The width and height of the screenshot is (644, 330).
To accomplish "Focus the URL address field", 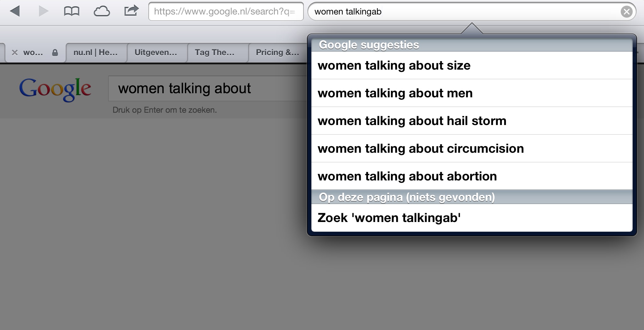I will 226,12.
